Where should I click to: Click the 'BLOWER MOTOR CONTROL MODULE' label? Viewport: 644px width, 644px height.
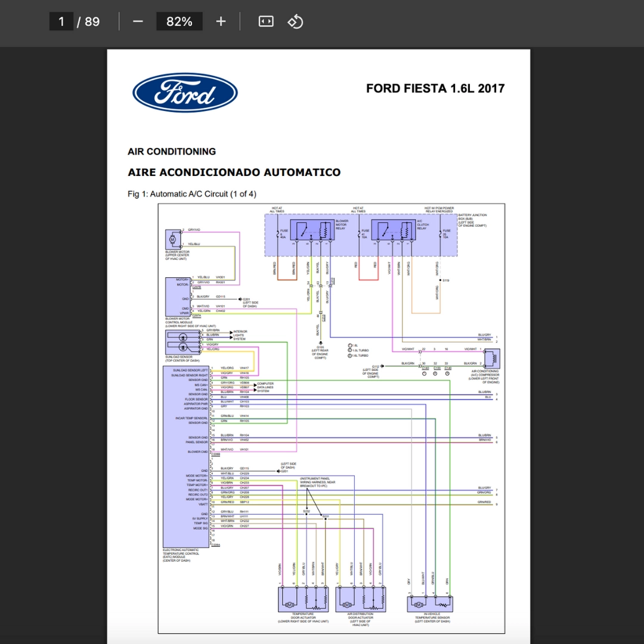[191, 323]
